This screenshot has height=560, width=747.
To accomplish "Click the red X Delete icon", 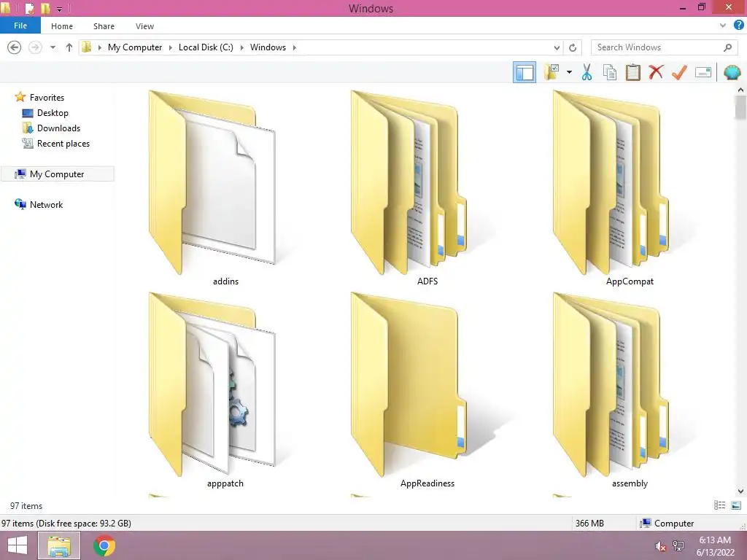I will point(656,72).
